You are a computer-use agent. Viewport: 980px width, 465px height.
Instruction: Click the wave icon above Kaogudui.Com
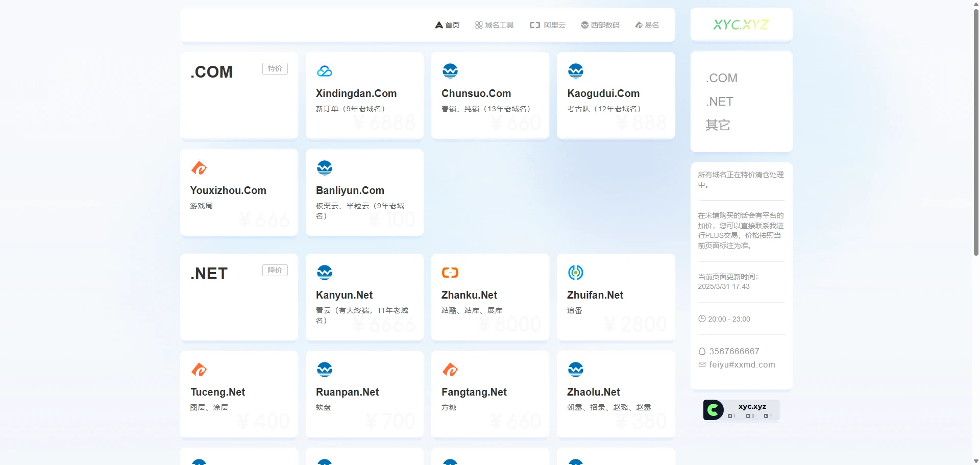(575, 71)
